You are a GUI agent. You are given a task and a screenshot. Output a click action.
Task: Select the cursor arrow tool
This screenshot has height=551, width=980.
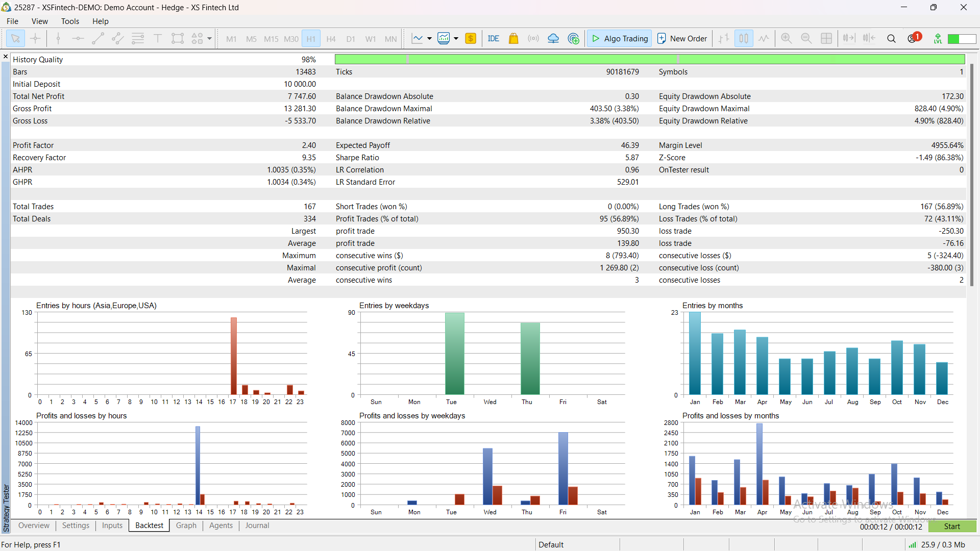click(x=15, y=38)
